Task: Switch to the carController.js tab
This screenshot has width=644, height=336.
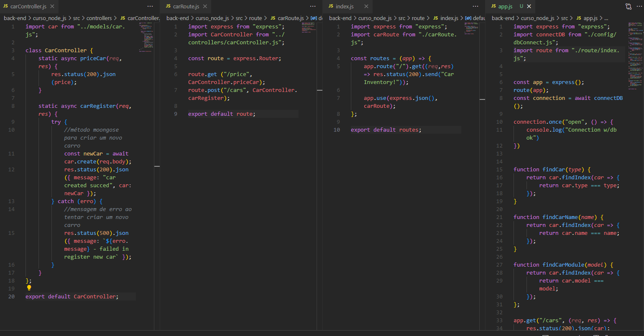Action: [x=28, y=6]
